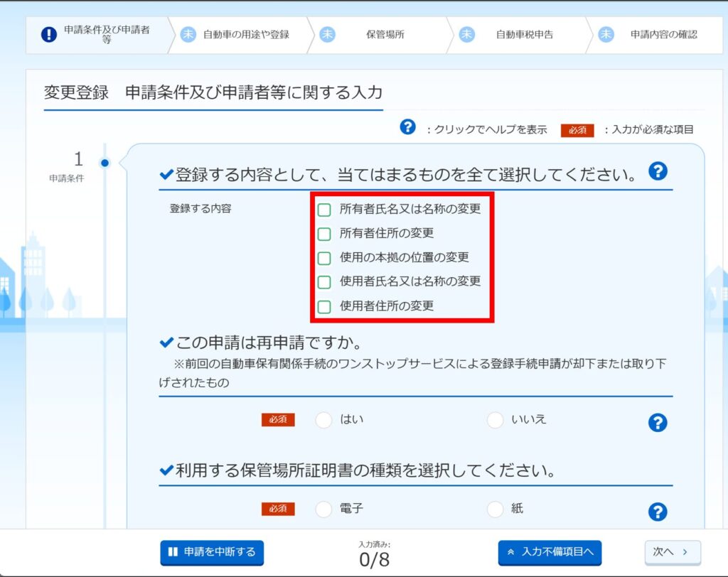Enable 使用の本拠の位置の変更 option

point(324,258)
